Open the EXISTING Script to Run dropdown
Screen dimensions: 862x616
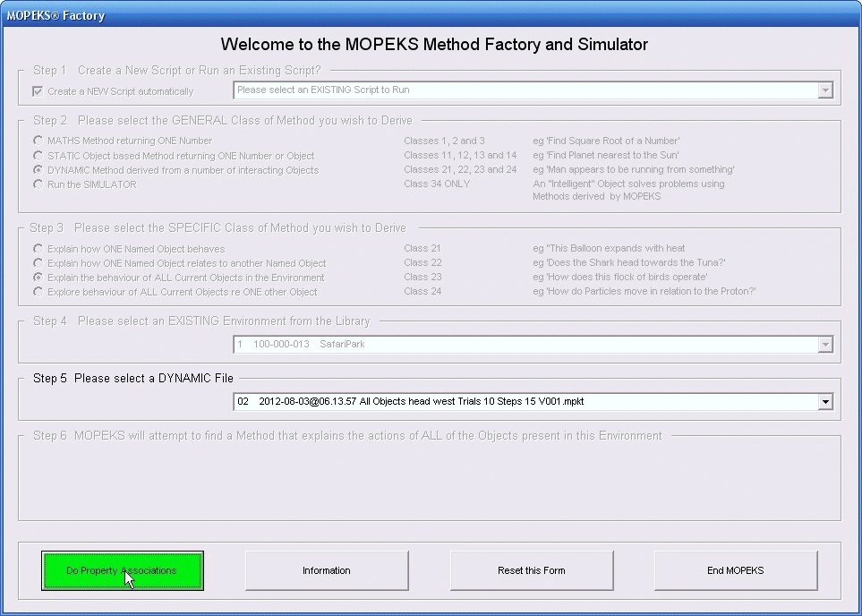(x=533, y=90)
